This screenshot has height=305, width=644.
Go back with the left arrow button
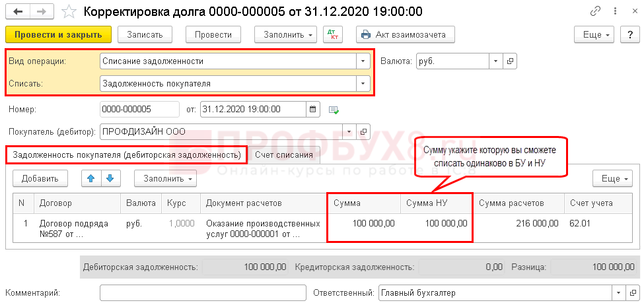tap(19, 11)
